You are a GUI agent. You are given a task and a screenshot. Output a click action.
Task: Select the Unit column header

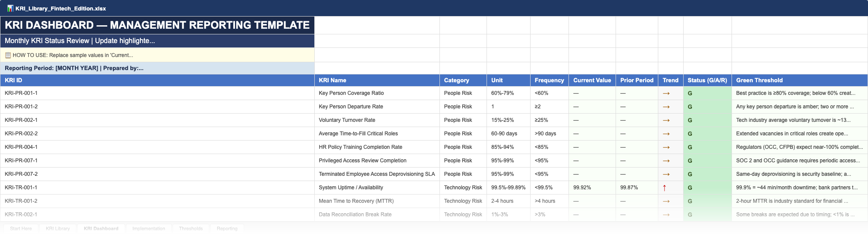(x=508, y=80)
